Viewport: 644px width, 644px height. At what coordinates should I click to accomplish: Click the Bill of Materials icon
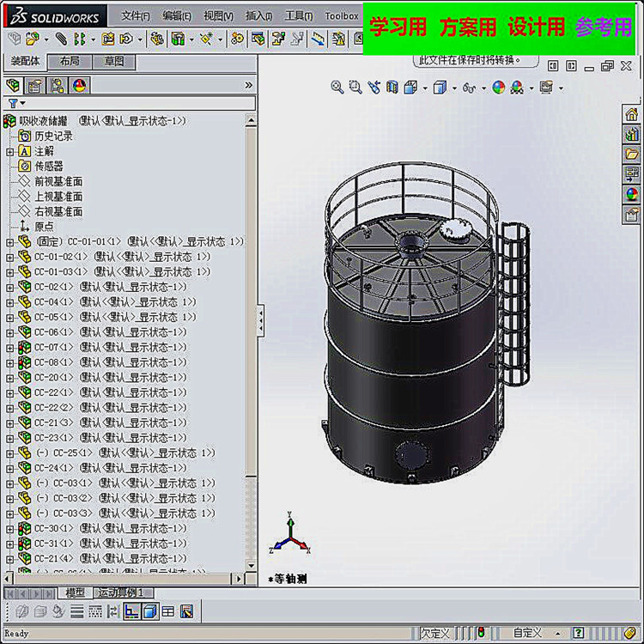[x=258, y=39]
